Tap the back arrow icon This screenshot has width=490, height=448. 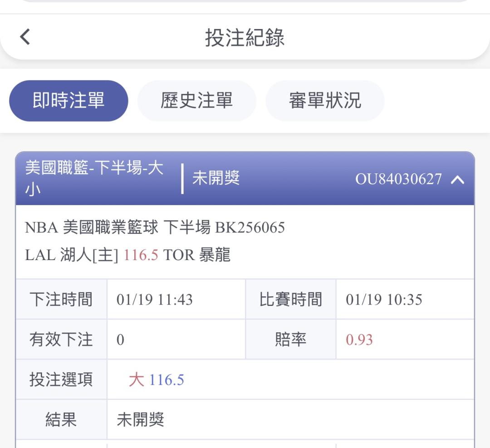pyautogui.click(x=25, y=37)
